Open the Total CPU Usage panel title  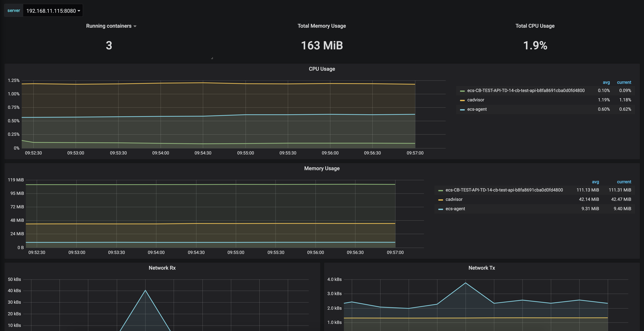[535, 26]
